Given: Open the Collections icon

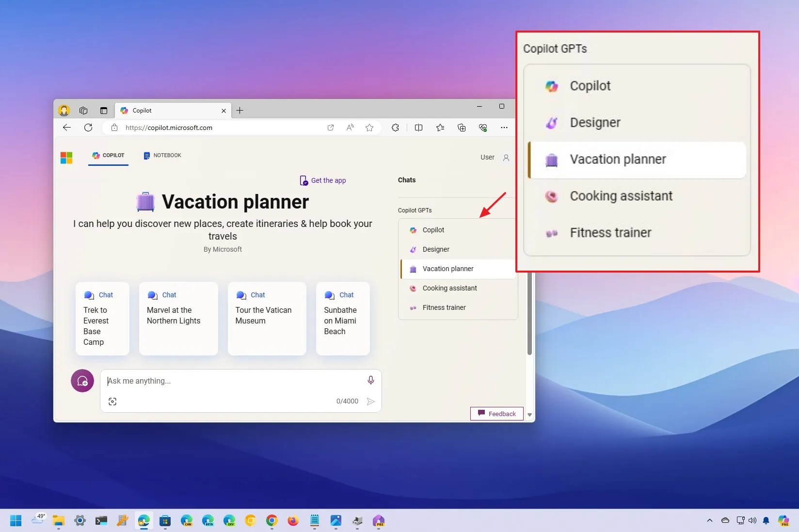Looking at the screenshot, I should point(462,128).
